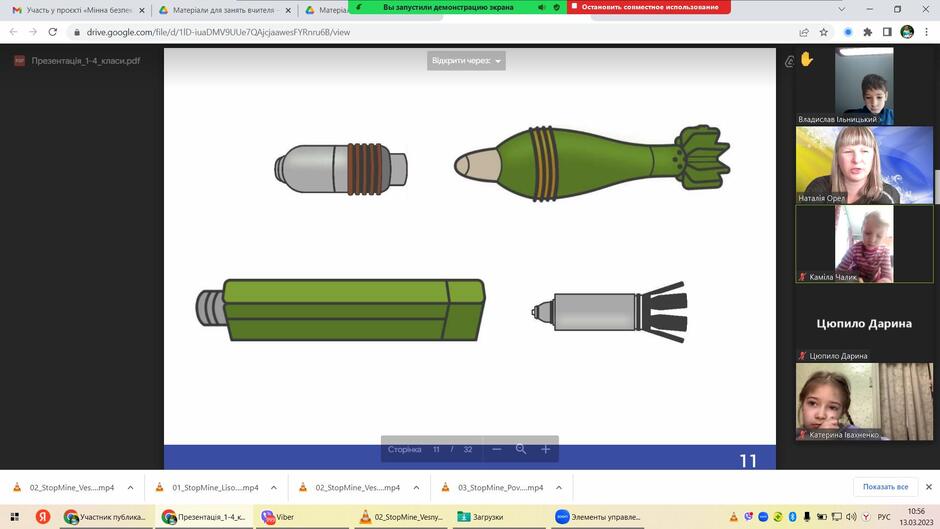This screenshot has width=940, height=529.
Task: Toggle the browser side panel
Action: (887, 32)
